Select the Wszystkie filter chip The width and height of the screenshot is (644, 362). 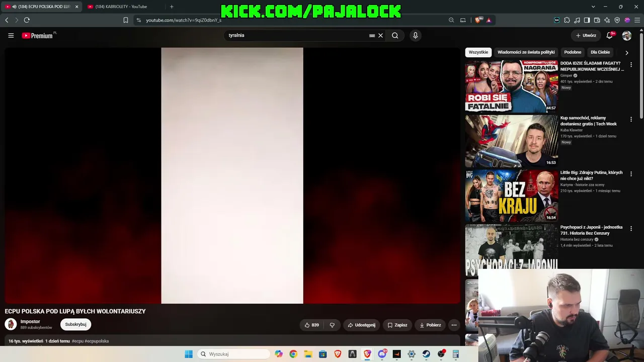pyautogui.click(x=478, y=52)
